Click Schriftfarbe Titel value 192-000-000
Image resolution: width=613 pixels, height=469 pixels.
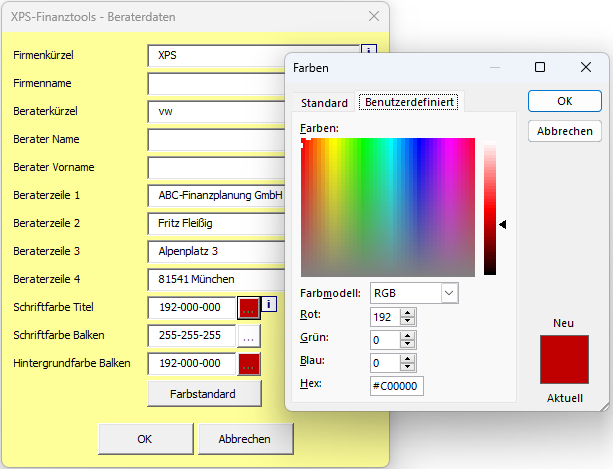[x=192, y=308]
